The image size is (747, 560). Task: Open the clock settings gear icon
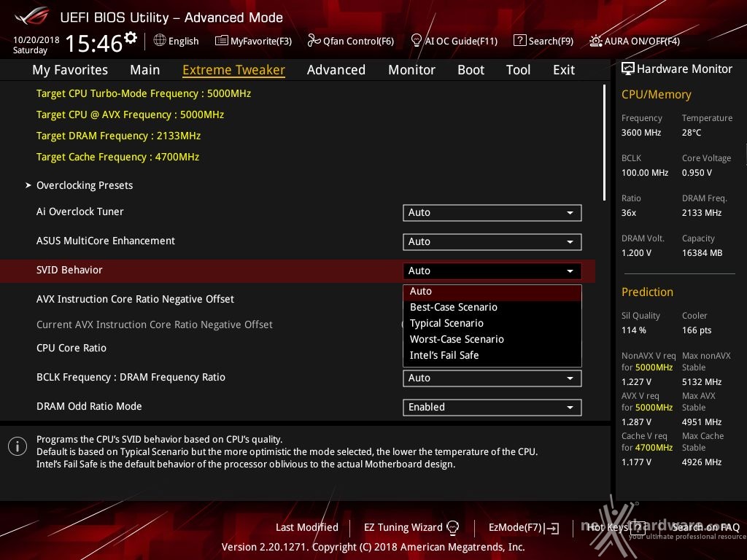tap(131, 37)
